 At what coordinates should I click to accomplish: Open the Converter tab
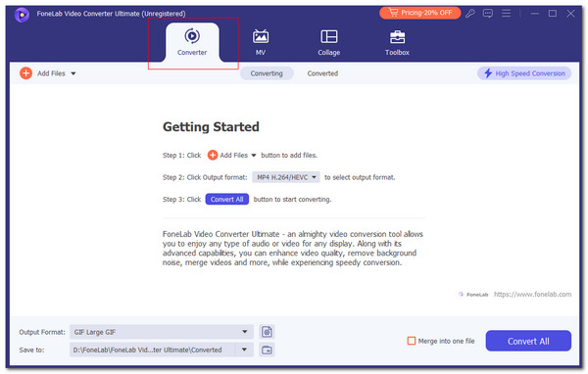pos(192,42)
